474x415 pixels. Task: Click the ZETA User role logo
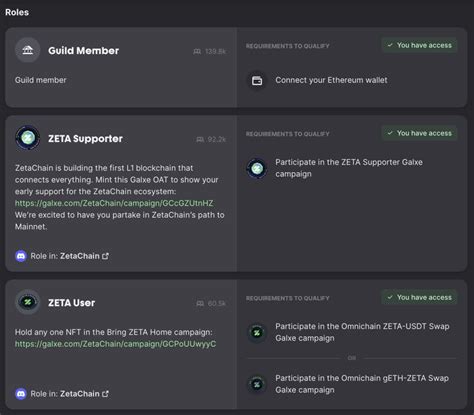click(x=28, y=302)
